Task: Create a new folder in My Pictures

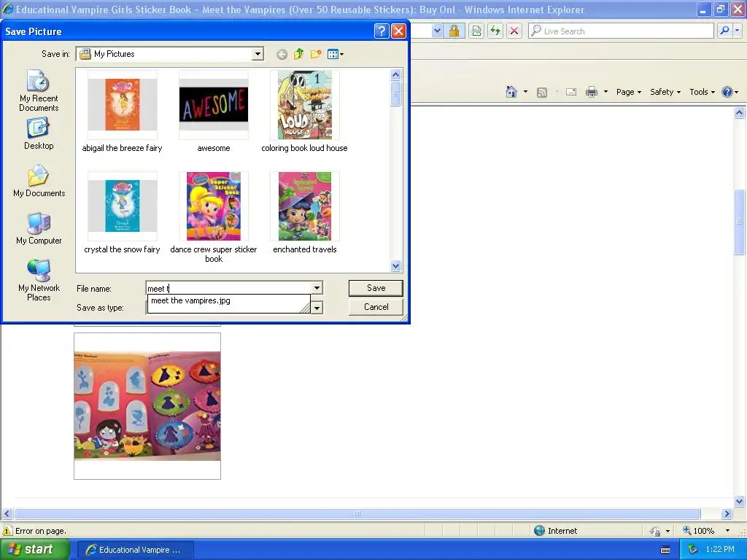Action: (x=316, y=54)
